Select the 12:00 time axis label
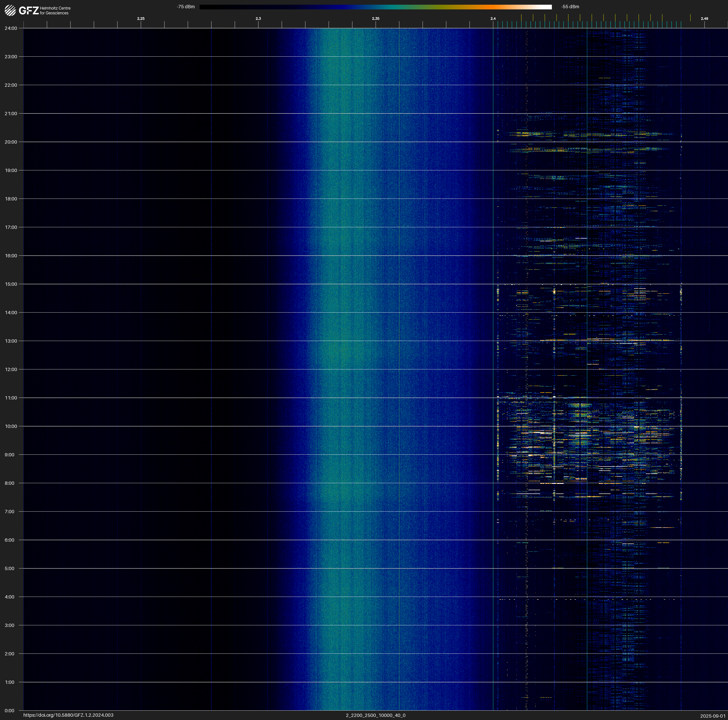Image resolution: width=728 pixels, height=720 pixels. pyautogui.click(x=11, y=369)
